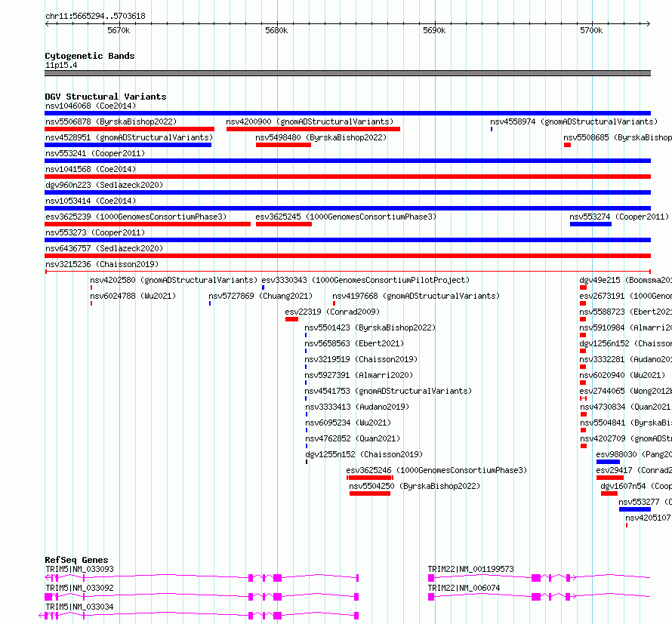Open nsv4762852 (Quan2021) label

(x=353, y=438)
